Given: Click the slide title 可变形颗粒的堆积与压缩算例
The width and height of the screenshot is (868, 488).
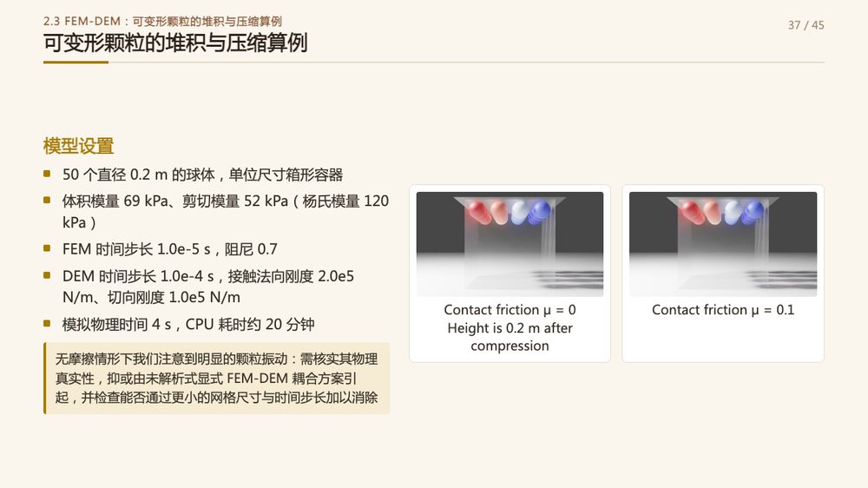Looking at the screenshot, I should coord(175,43).
